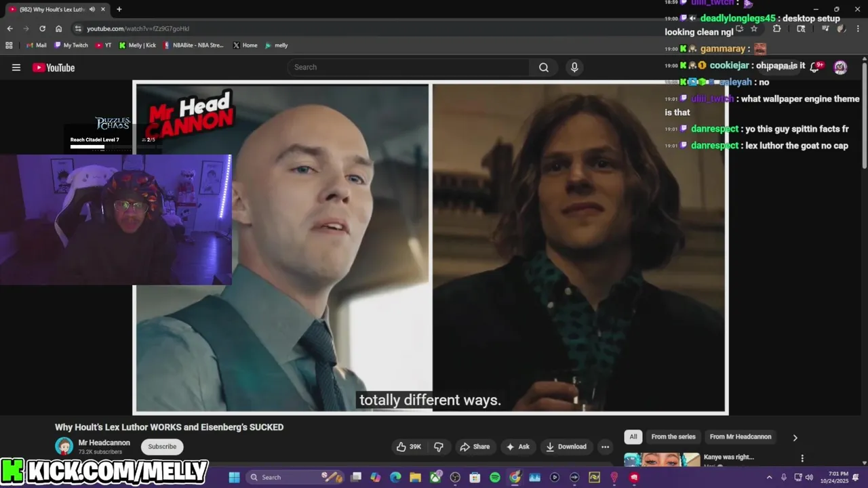The image size is (868, 488).
Task: Reload the current page
Action: [42, 28]
